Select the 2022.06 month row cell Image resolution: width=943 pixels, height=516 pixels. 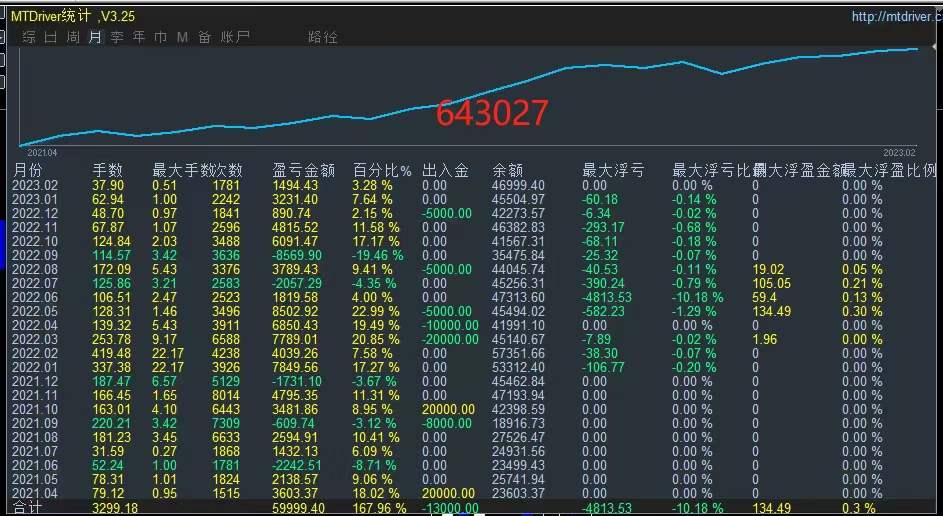[x=35, y=298]
